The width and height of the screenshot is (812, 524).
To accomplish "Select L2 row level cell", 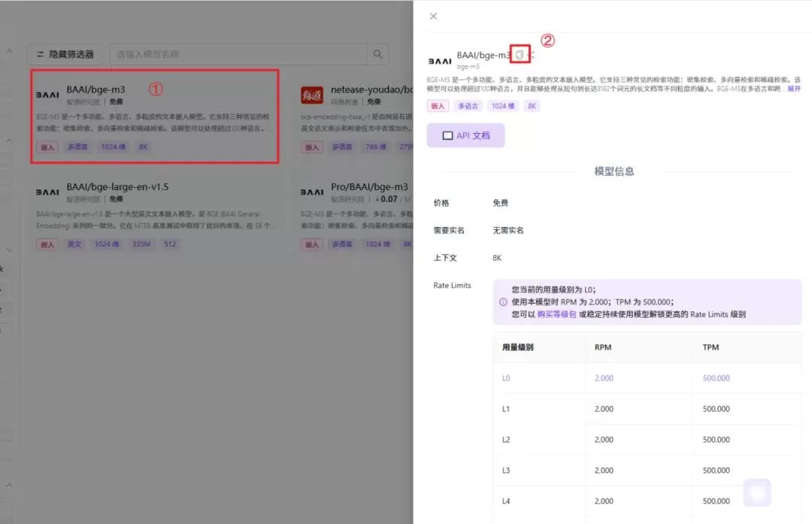I will point(506,440).
